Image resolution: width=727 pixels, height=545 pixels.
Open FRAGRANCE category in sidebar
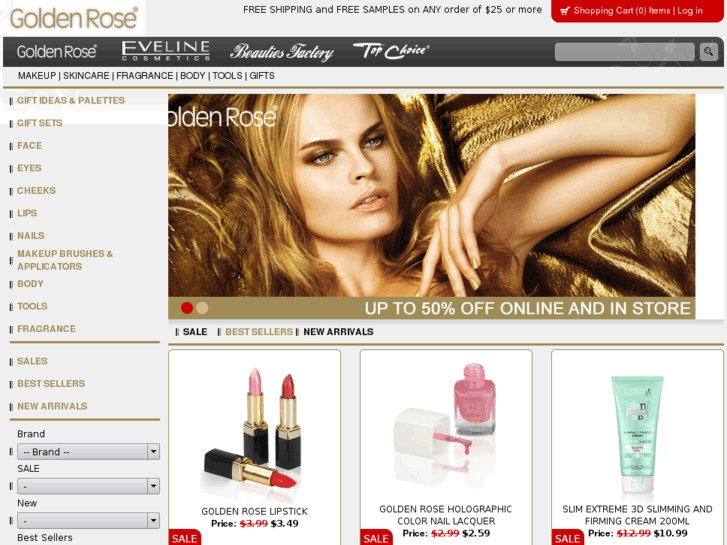tap(46, 329)
